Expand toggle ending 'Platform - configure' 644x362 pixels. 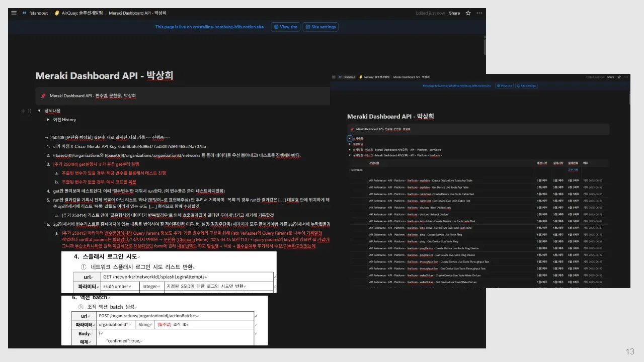tap(350, 150)
